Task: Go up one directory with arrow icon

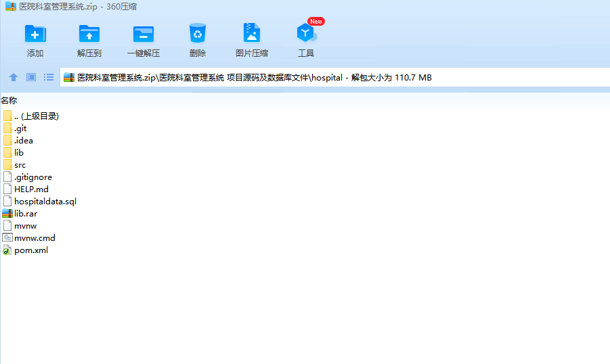Action: click(14, 77)
